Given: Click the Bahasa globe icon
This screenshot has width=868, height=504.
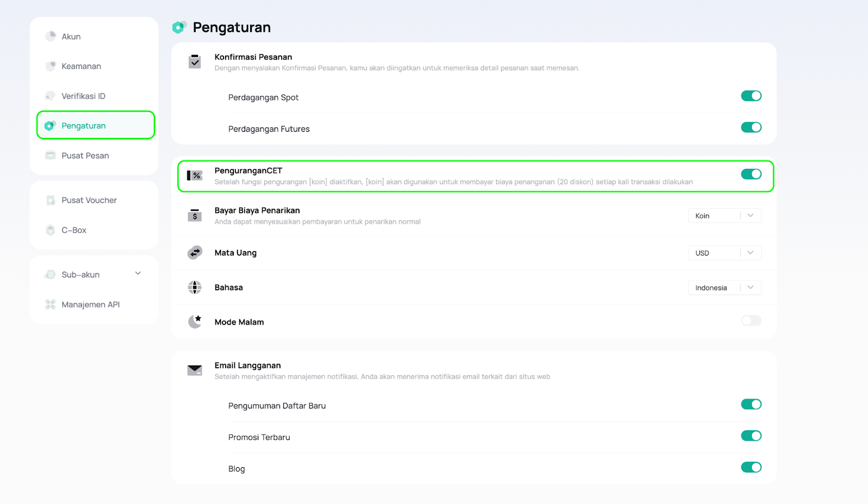Looking at the screenshot, I should [195, 287].
